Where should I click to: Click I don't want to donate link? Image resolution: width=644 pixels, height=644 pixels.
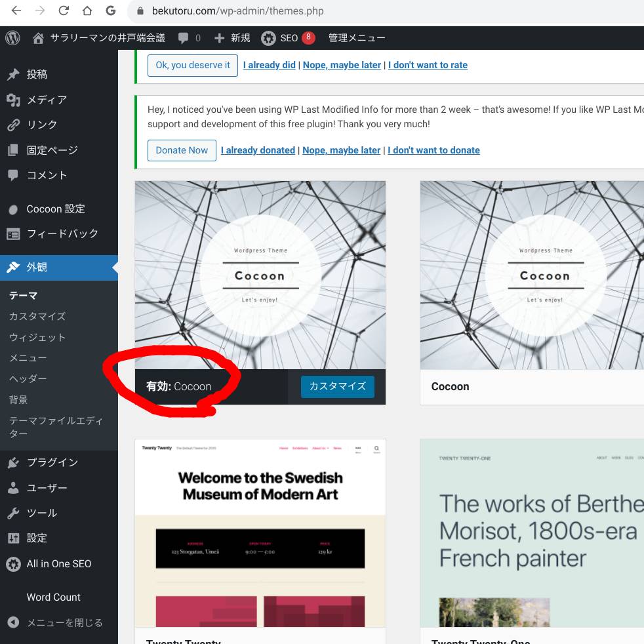433,150
